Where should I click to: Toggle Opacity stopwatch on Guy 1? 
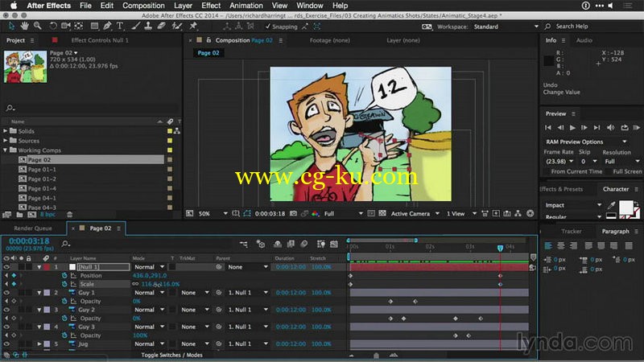(64, 301)
